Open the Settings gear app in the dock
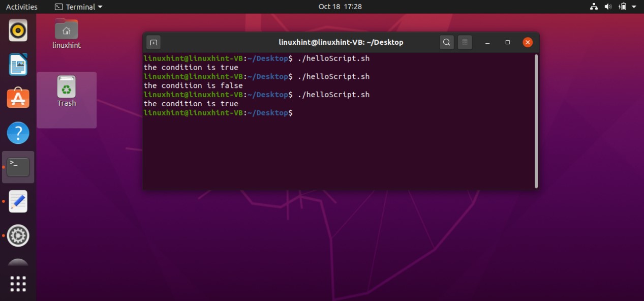Viewport: 644px width, 301px height. [x=18, y=235]
